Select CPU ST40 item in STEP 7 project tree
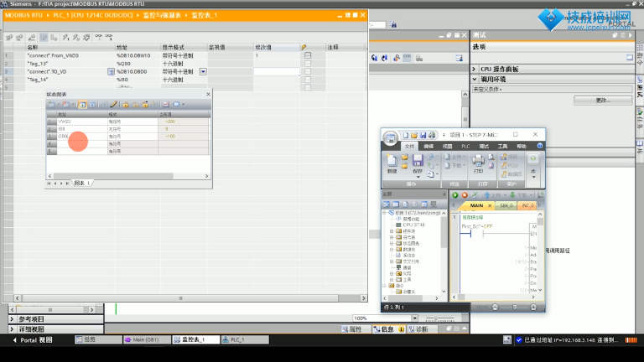The image size is (644, 362). pos(410,225)
